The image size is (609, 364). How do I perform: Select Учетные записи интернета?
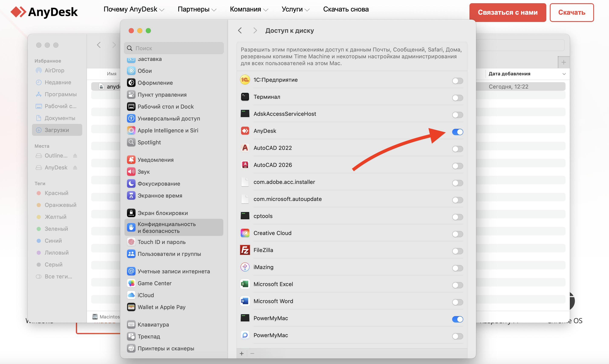tap(174, 271)
